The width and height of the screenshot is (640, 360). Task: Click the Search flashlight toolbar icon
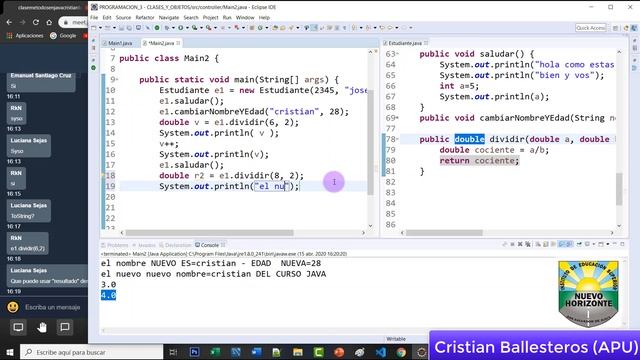tap(291, 28)
